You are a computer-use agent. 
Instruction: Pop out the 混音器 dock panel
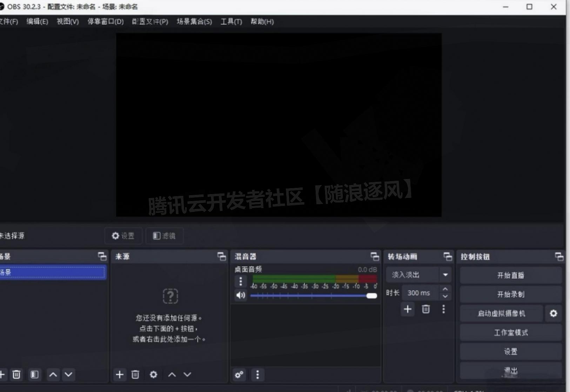coord(375,256)
